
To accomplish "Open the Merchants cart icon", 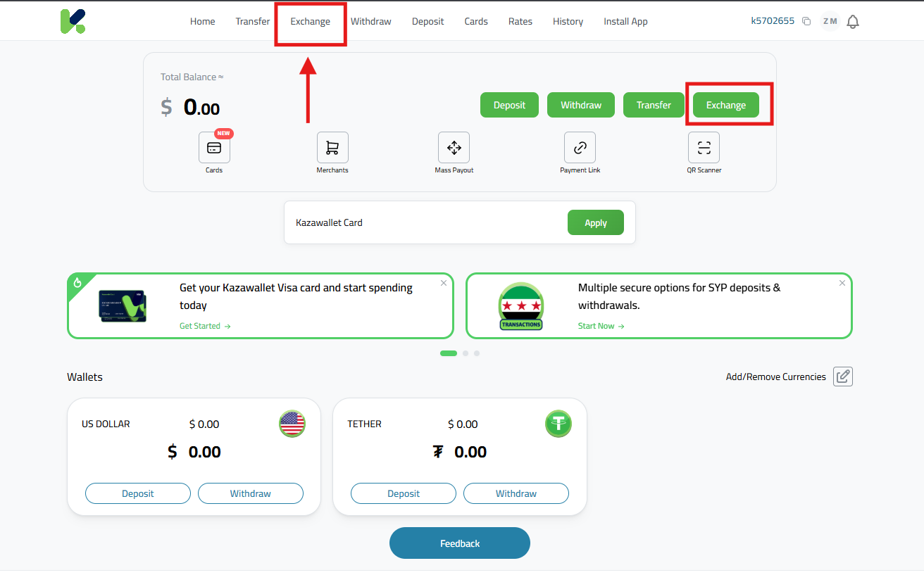I will click(332, 148).
